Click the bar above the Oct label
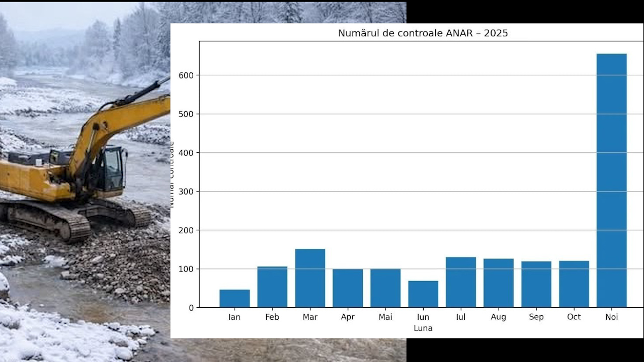Screen dimensions: 644x362 (x=574, y=284)
